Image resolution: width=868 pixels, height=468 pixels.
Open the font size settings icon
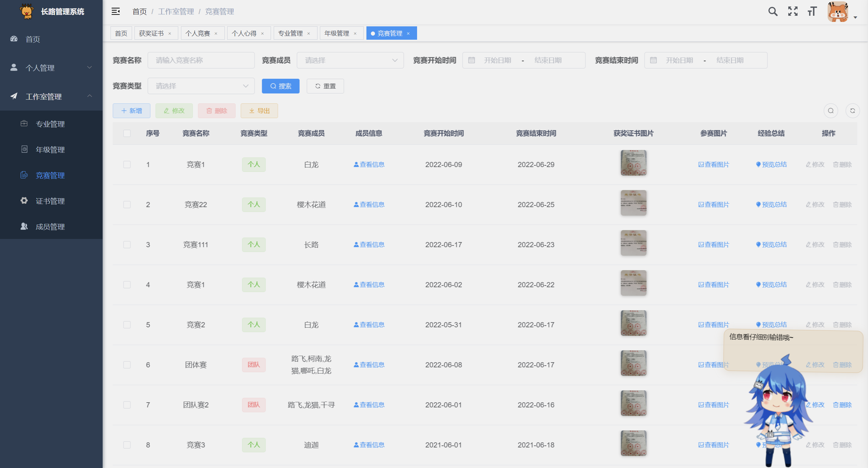(x=812, y=12)
